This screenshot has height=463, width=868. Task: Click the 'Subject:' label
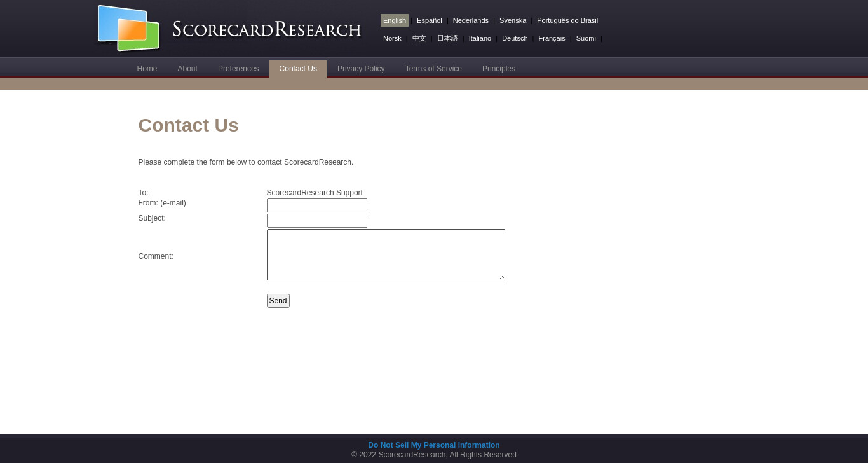(x=152, y=218)
